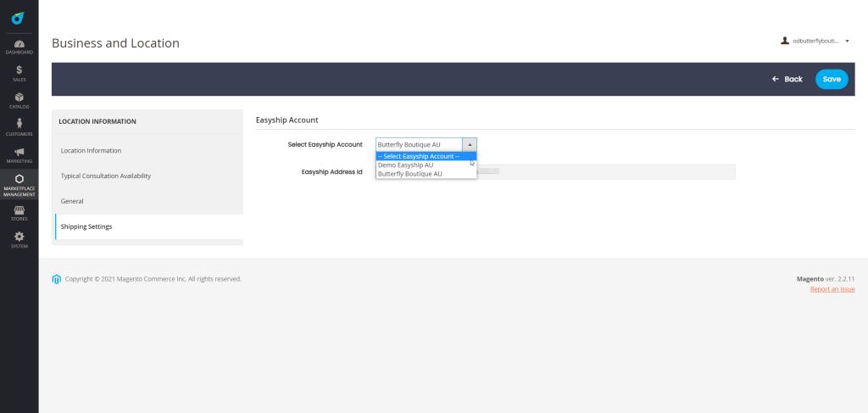Open the Location Information tab
The height and width of the screenshot is (413, 868).
147,151
